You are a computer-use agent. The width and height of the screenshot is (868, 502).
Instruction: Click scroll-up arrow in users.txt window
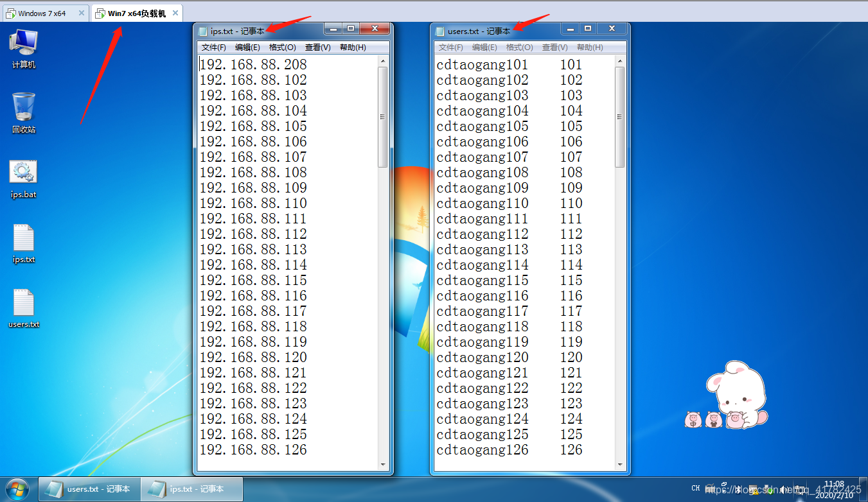coord(620,61)
